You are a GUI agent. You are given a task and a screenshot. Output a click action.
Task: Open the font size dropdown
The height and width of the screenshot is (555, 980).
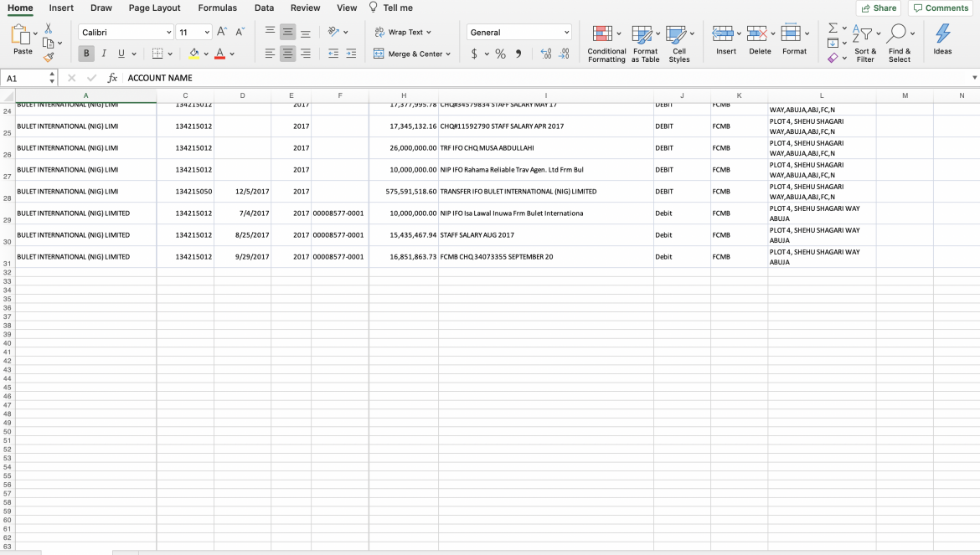coord(207,33)
